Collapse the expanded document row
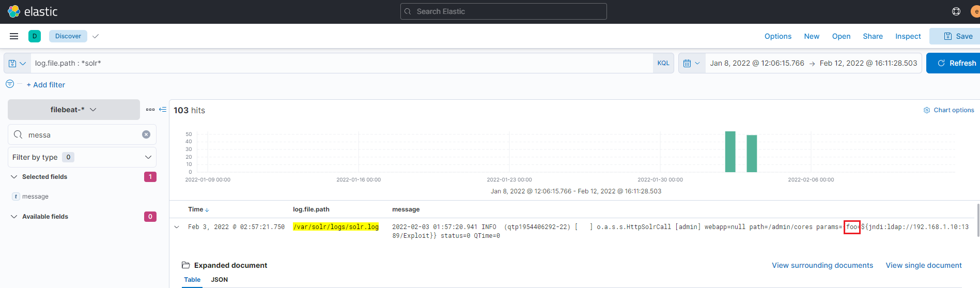Image resolution: width=980 pixels, height=288 pixels. pyautogui.click(x=177, y=227)
